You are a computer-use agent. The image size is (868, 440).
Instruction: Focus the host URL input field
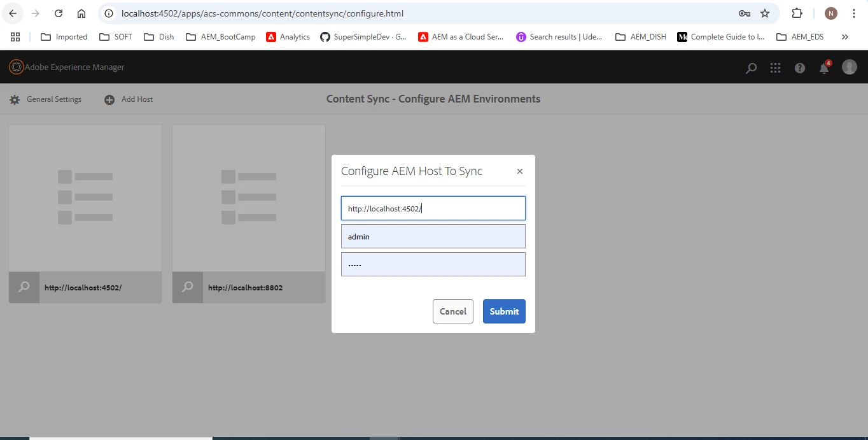coord(433,208)
